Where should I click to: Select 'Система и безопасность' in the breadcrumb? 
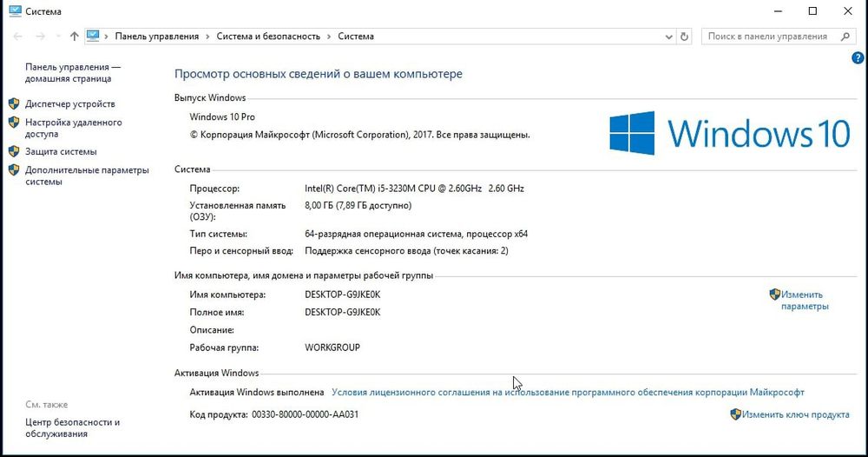268,36
